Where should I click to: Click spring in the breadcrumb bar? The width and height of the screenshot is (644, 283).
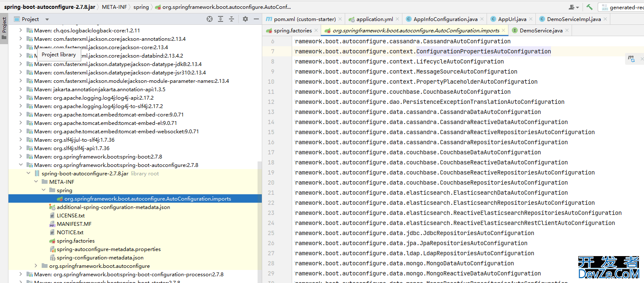(141, 7)
